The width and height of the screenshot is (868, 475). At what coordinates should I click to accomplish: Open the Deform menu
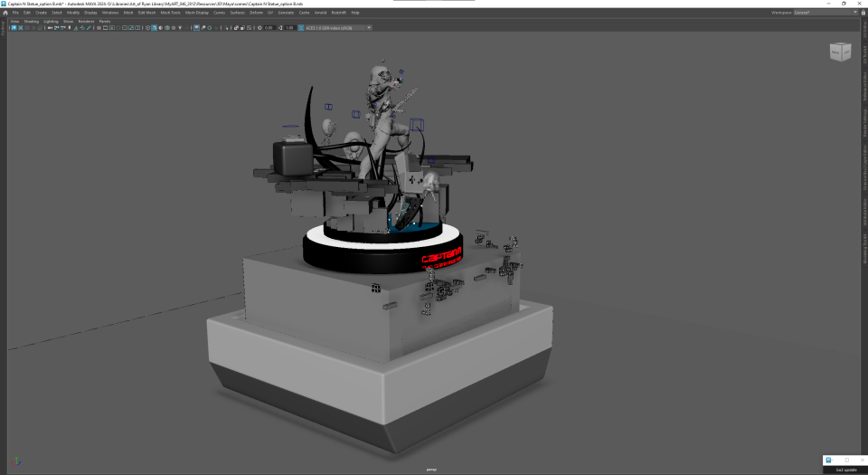click(256, 12)
